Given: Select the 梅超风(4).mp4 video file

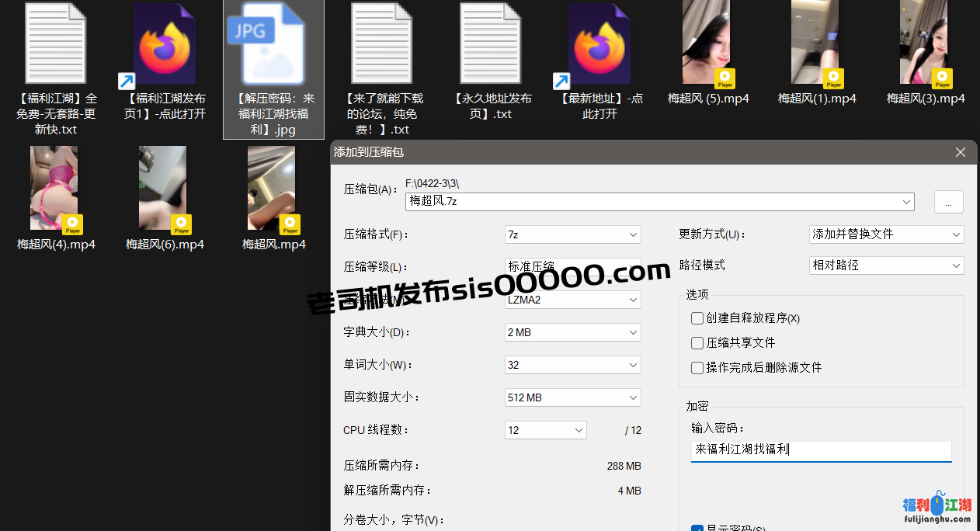Looking at the screenshot, I should 56,189.
